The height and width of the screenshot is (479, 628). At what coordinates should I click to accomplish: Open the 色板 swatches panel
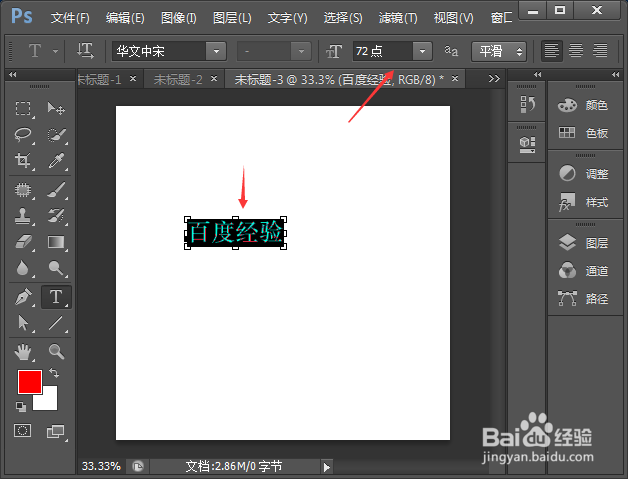click(x=585, y=133)
